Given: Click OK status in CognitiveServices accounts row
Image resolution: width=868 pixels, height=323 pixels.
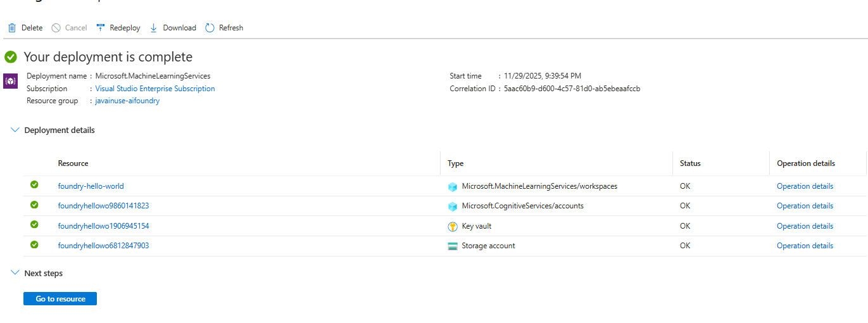Looking at the screenshot, I should pos(685,206).
